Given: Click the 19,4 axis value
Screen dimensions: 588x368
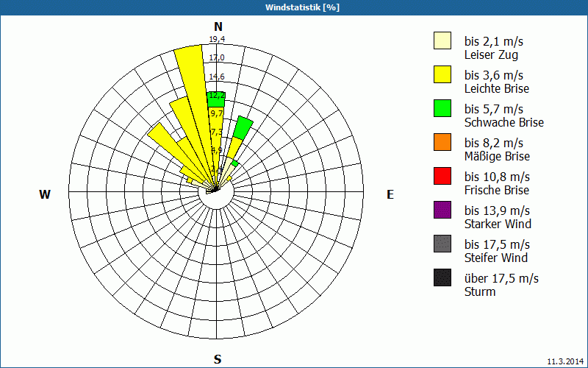Looking at the screenshot, I should [x=217, y=39].
